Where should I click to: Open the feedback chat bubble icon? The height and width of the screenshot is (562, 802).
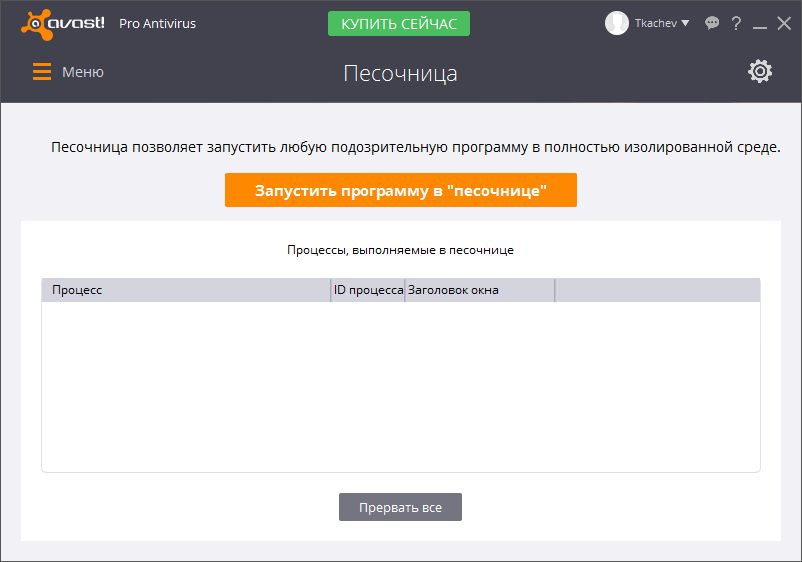tap(711, 23)
